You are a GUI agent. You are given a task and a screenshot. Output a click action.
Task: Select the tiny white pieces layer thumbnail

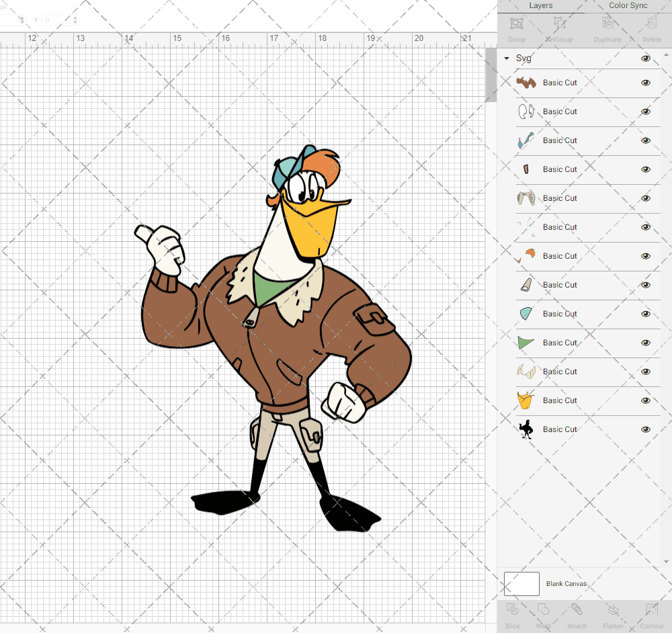tap(526, 226)
